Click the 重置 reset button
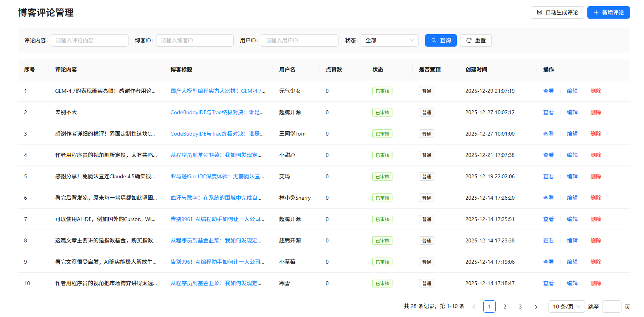Screen dimensions: 644x317 tap(476, 40)
